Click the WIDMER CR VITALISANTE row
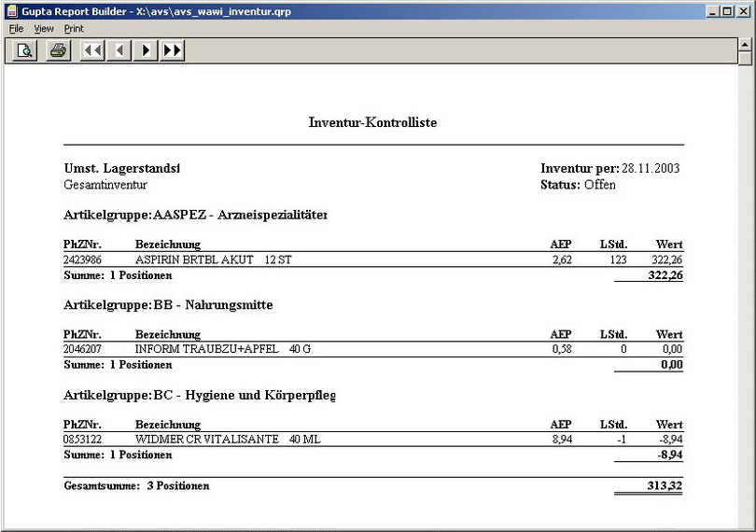Screen dimensions: 756x532 227,439
